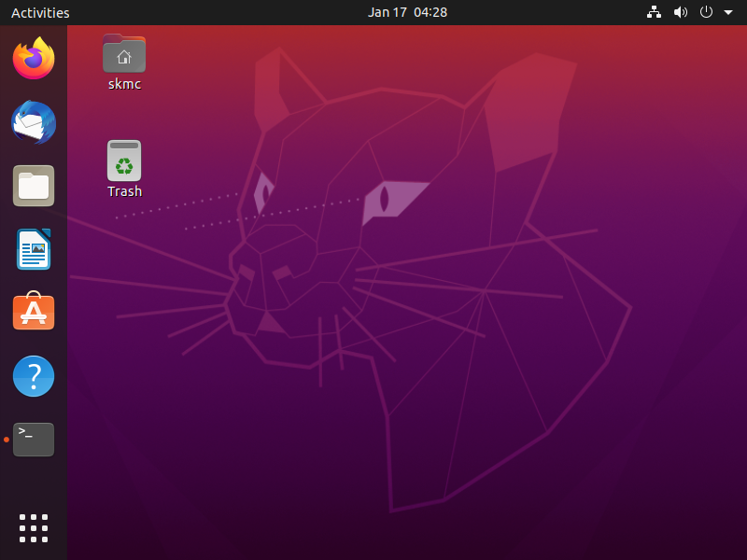The width and height of the screenshot is (747, 560).
Task: Open the calendar by clicking the clock
Action: 408,12
